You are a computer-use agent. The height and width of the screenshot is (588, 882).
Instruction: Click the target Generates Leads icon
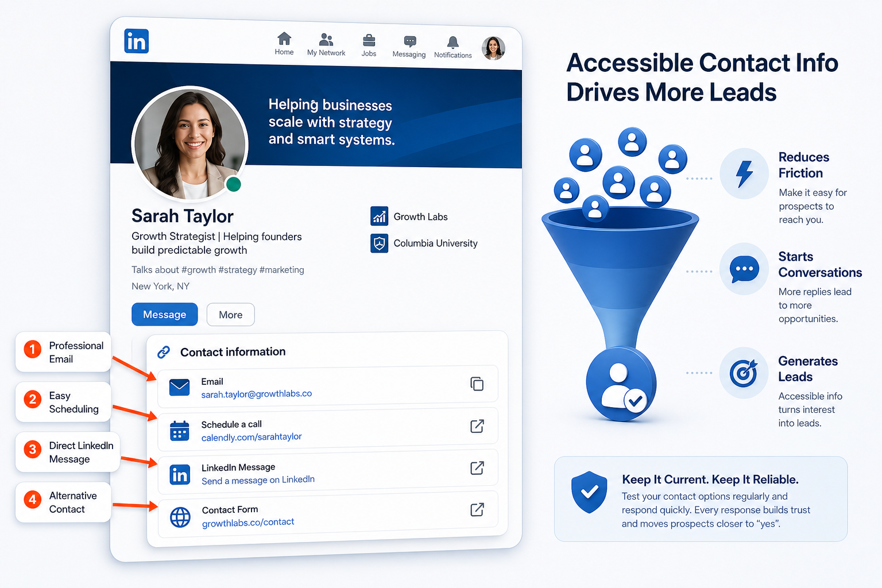pyautogui.click(x=744, y=373)
